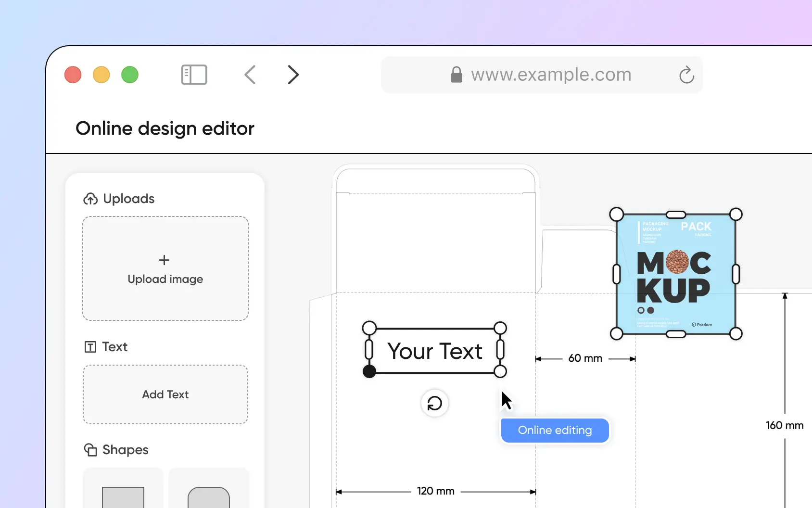
Task: Click the Shapes panel icon
Action: click(x=90, y=450)
